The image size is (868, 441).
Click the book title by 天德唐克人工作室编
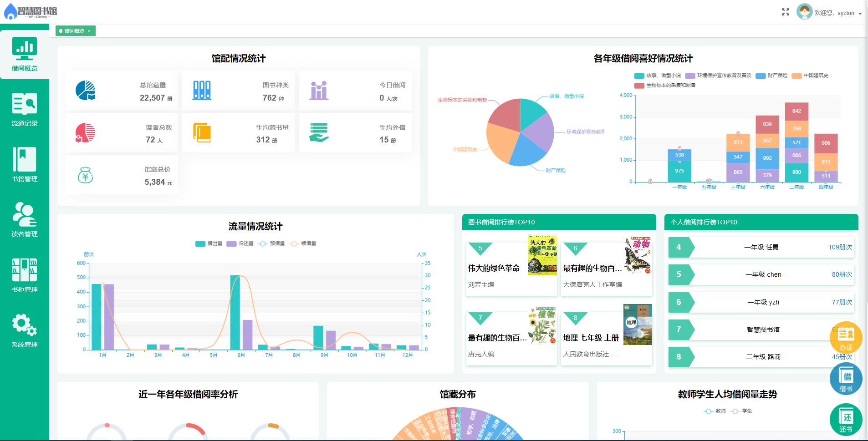coord(592,269)
